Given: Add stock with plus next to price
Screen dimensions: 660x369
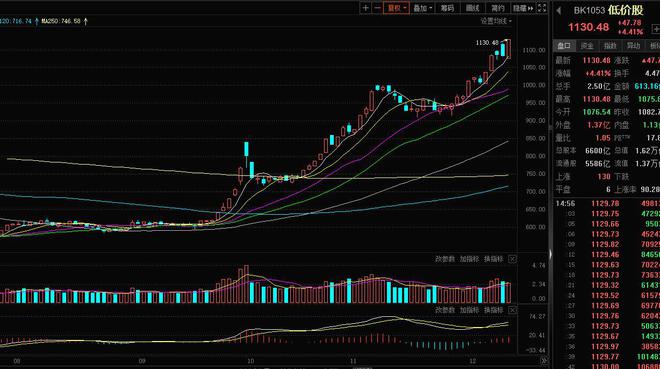Looking at the screenshot, I should pyautogui.click(x=656, y=29).
